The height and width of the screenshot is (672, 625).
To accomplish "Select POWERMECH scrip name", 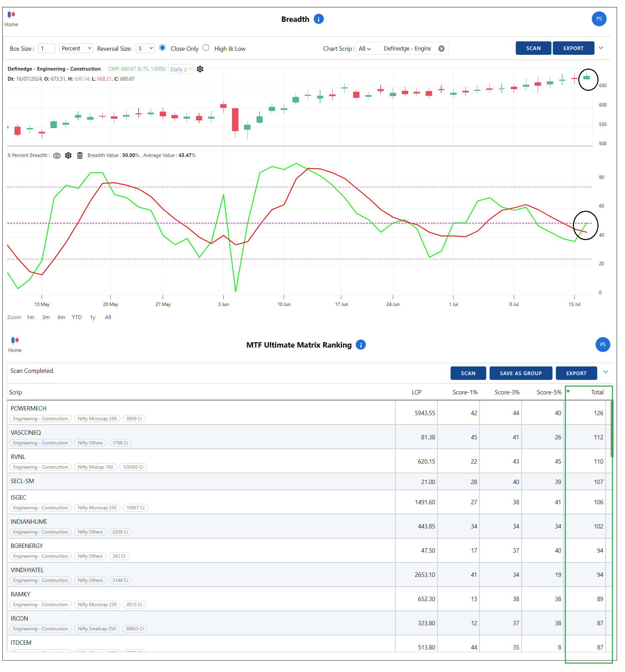I will point(28,408).
